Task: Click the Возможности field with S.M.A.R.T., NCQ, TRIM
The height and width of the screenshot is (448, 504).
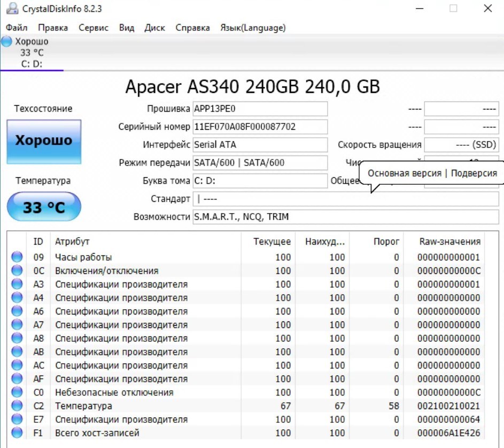Action: click(x=345, y=217)
